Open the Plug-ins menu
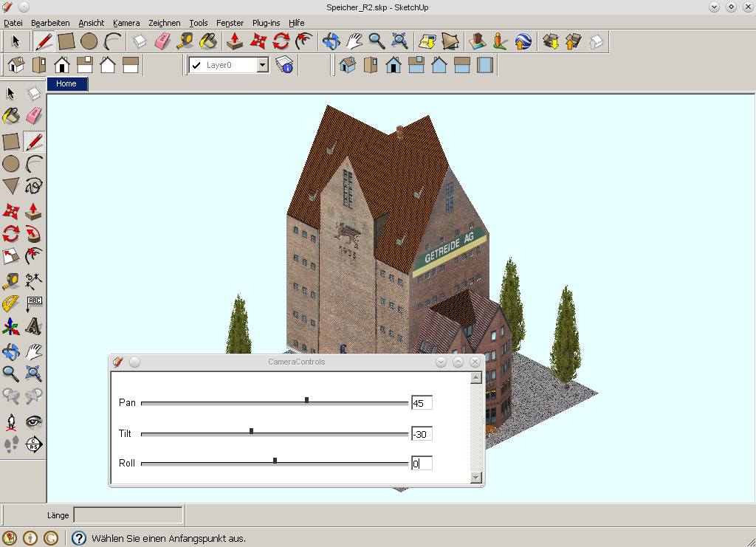The height and width of the screenshot is (547, 756). click(x=266, y=23)
